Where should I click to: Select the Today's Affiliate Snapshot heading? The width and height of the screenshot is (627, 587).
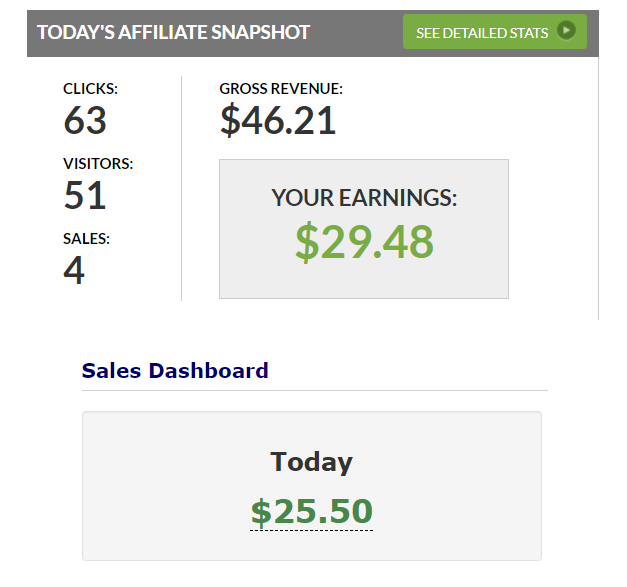click(173, 32)
